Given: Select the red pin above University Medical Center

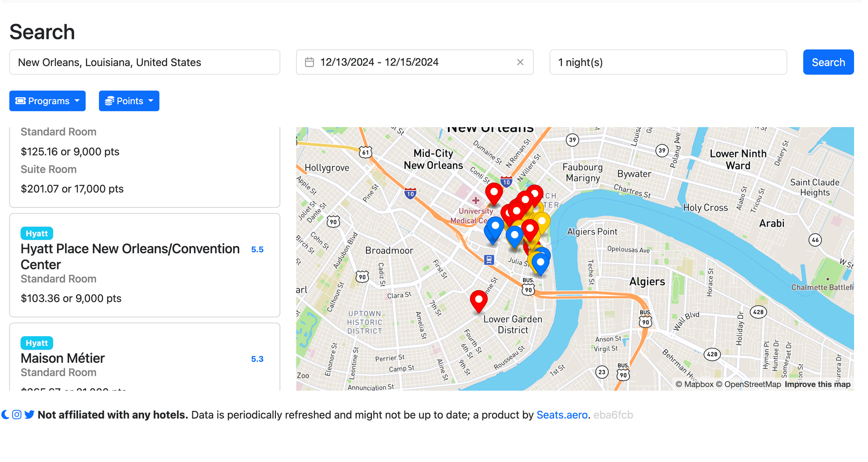Looking at the screenshot, I should [x=494, y=193].
